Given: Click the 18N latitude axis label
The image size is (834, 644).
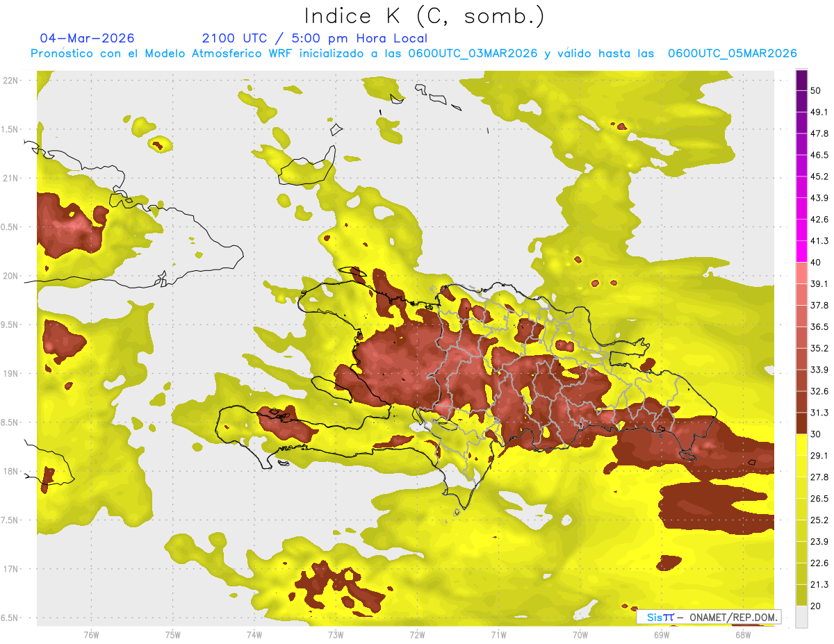Looking at the screenshot, I should [x=10, y=471].
